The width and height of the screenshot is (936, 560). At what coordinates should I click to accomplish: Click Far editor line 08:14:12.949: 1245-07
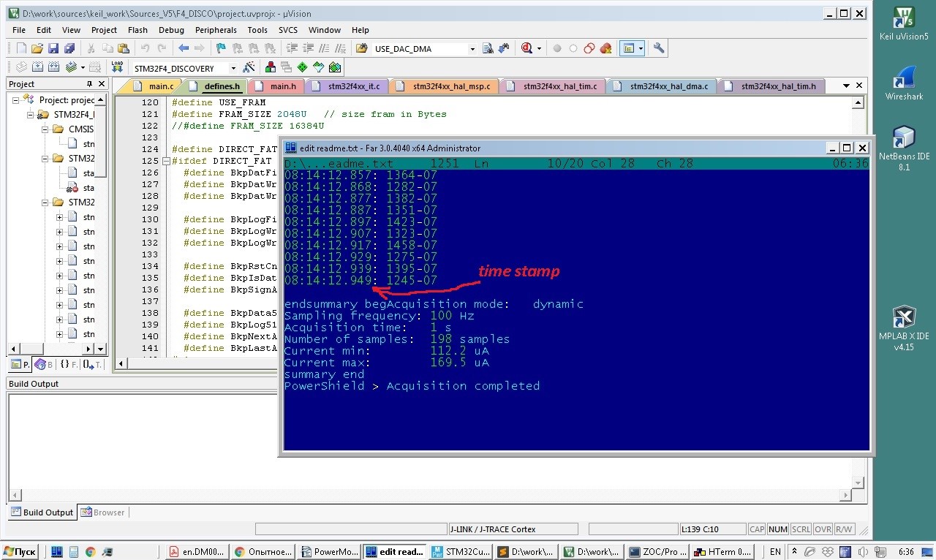(361, 281)
